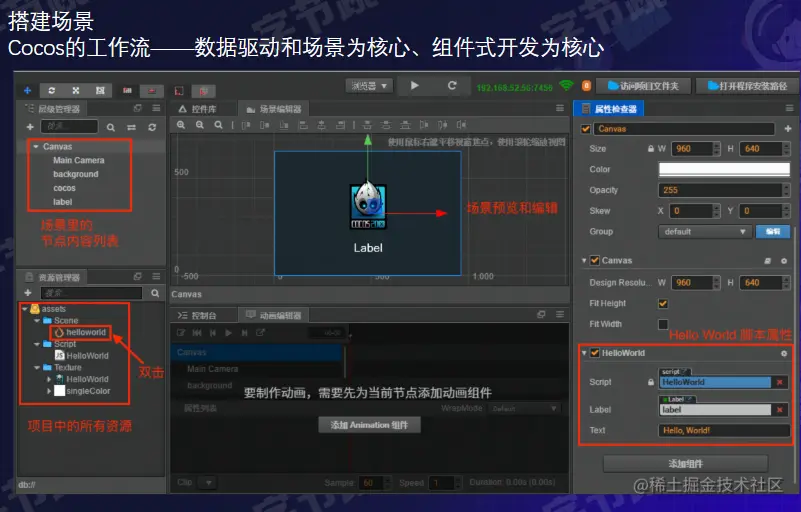Open the asset manager panel menu
The height and width of the screenshot is (512, 801).
[156, 276]
